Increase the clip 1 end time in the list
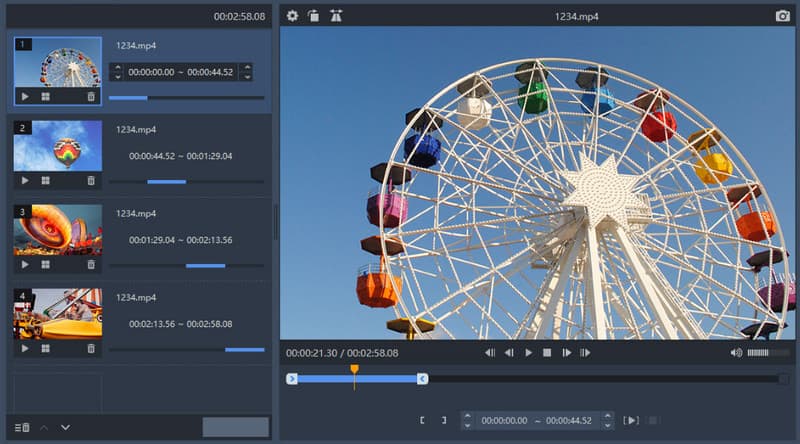This screenshot has height=444, width=800. click(246, 67)
